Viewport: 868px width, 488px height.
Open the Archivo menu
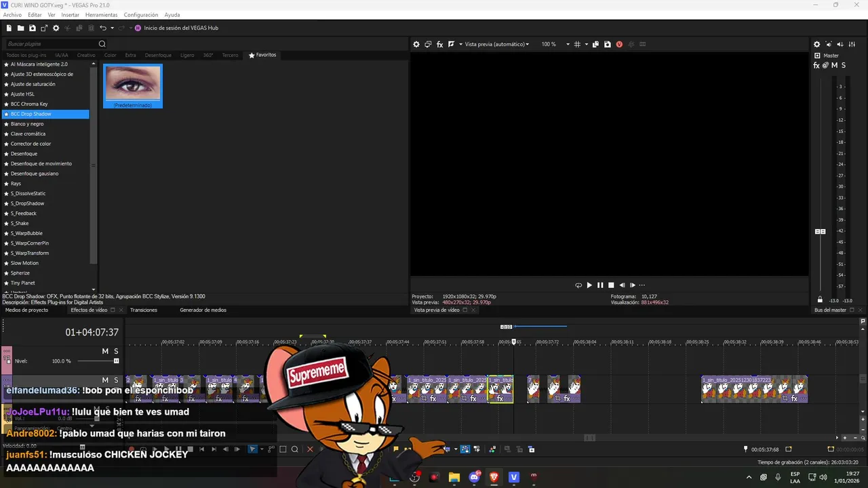(12, 15)
